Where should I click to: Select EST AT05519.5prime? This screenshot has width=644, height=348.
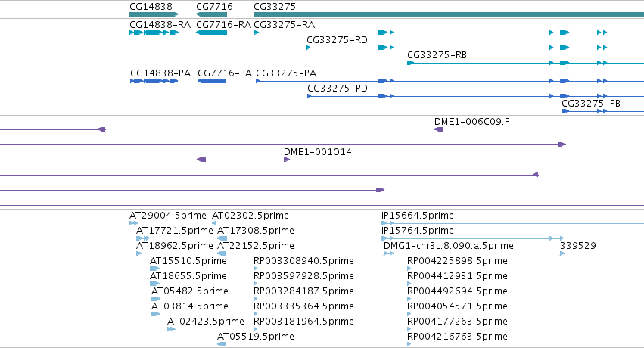point(256,337)
